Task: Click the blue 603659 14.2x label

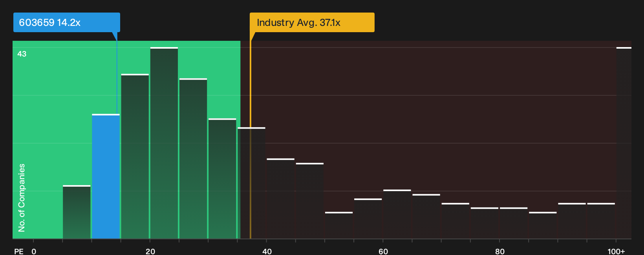Action: click(66, 22)
